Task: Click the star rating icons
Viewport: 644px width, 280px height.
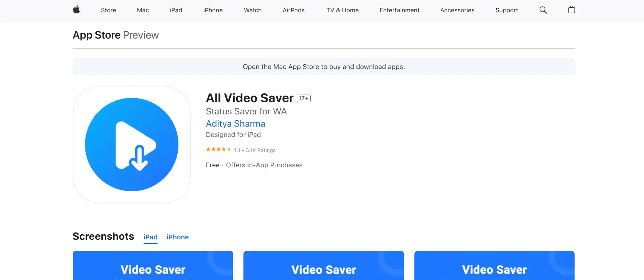Action: [x=218, y=150]
